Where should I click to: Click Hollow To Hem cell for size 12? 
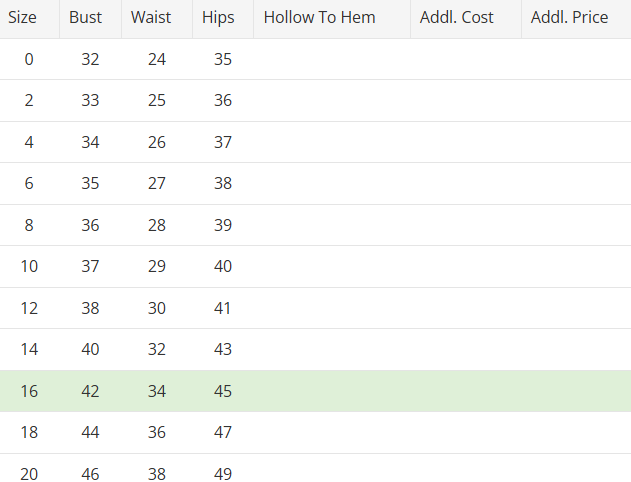332,308
